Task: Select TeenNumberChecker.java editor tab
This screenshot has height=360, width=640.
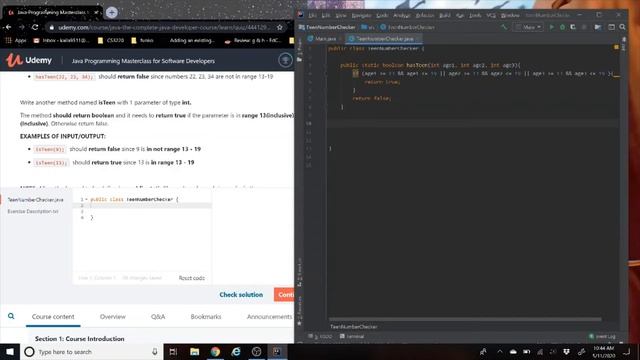Action: pyautogui.click(x=384, y=39)
